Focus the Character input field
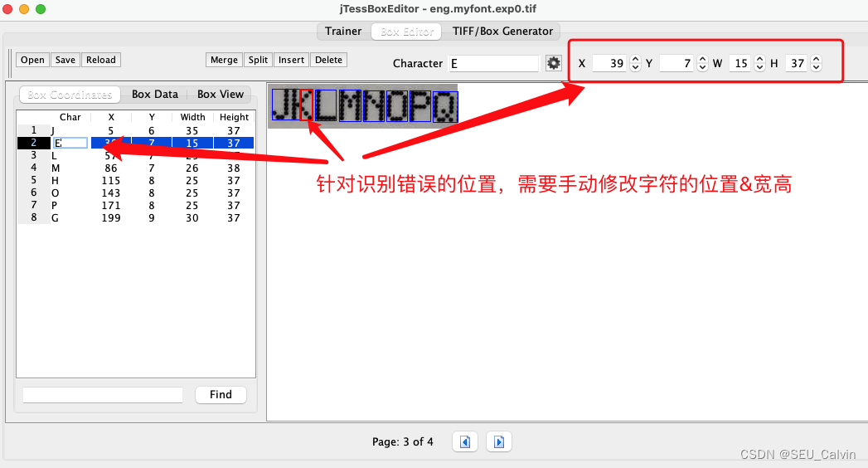The height and width of the screenshot is (468, 868). pyautogui.click(x=494, y=64)
